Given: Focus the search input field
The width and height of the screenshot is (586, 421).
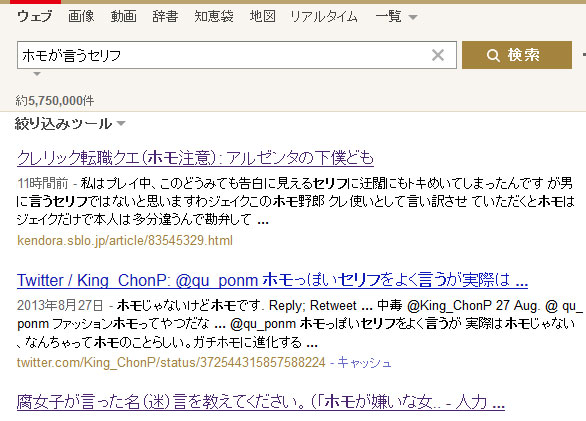Looking at the screenshot, I should click(x=224, y=55).
